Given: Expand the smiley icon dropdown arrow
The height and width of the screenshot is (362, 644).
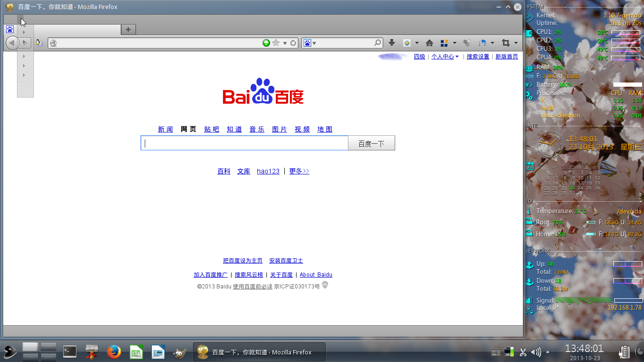Looking at the screenshot, I should tap(417, 43).
